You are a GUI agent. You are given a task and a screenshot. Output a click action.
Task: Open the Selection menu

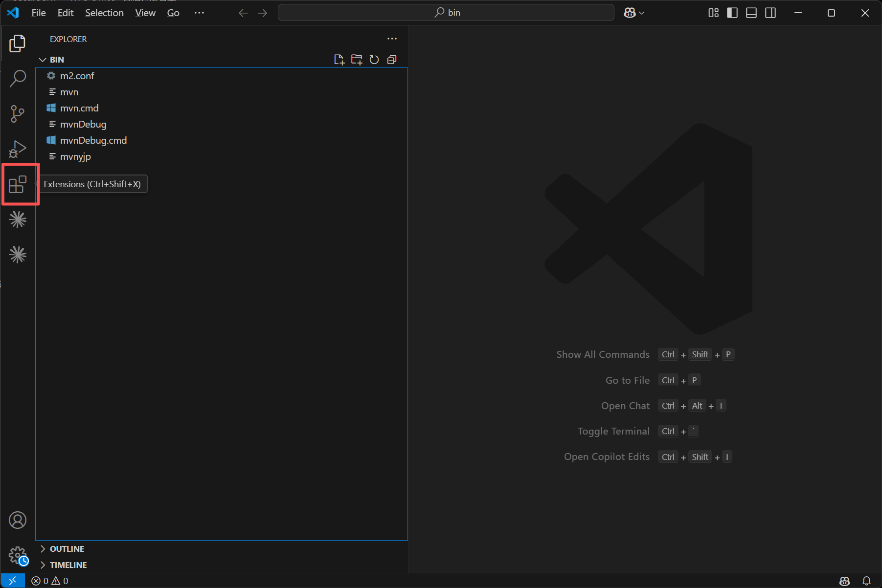click(x=104, y=13)
